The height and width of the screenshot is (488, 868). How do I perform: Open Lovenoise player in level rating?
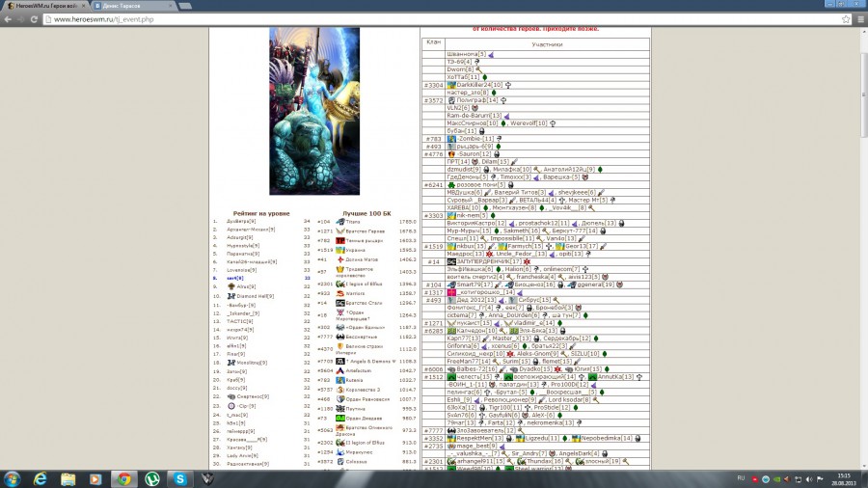(241, 271)
